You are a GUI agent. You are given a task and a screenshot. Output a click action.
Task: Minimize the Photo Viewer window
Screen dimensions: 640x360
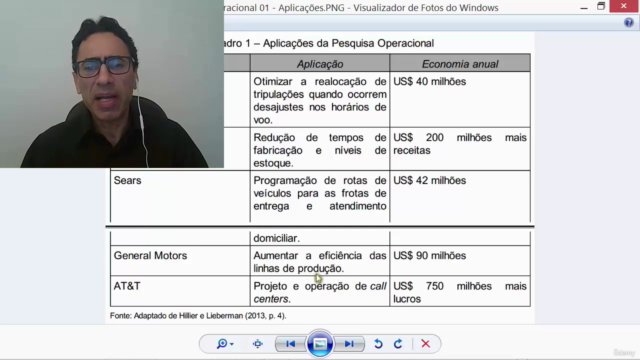point(584,7)
